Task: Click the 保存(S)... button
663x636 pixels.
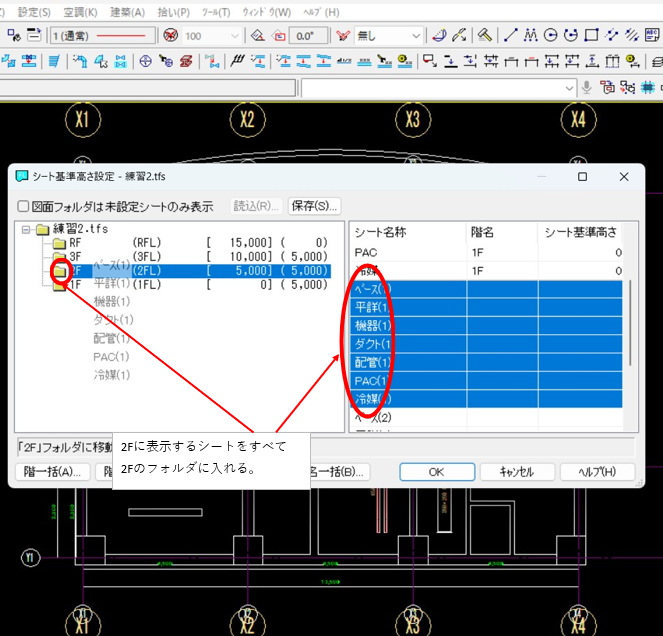Action: coord(314,206)
